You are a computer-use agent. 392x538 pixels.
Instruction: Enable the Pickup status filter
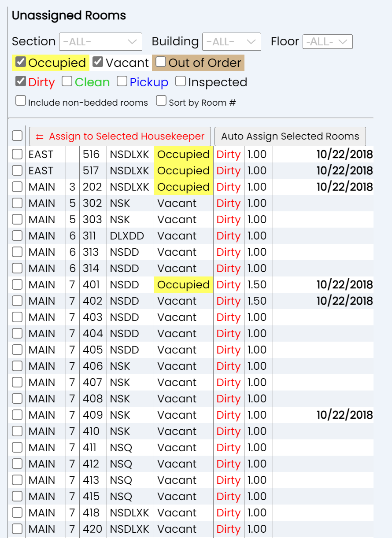pyautogui.click(x=122, y=81)
